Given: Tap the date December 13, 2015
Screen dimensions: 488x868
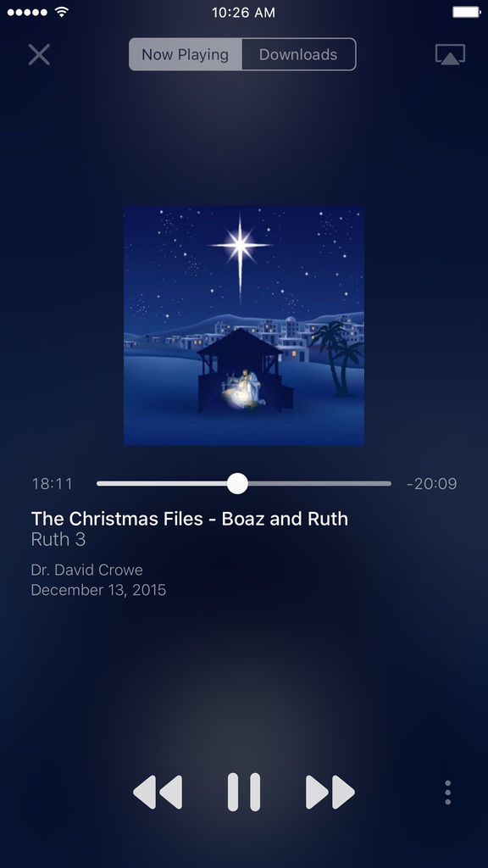Looking at the screenshot, I should coord(98,590).
